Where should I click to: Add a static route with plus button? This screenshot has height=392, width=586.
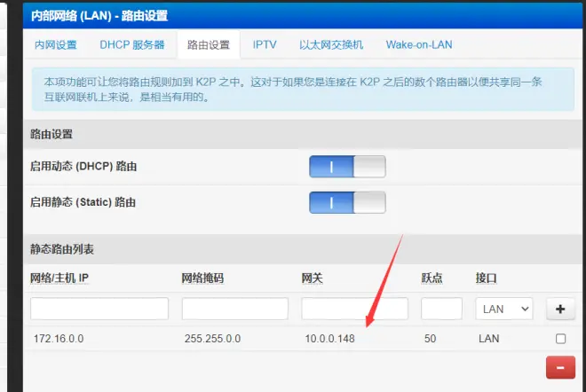click(x=560, y=309)
